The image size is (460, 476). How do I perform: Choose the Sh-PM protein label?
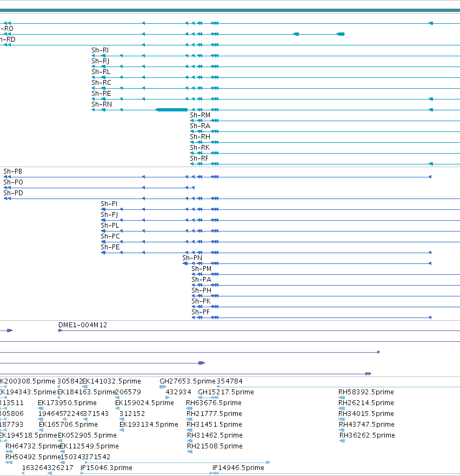(201, 269)
